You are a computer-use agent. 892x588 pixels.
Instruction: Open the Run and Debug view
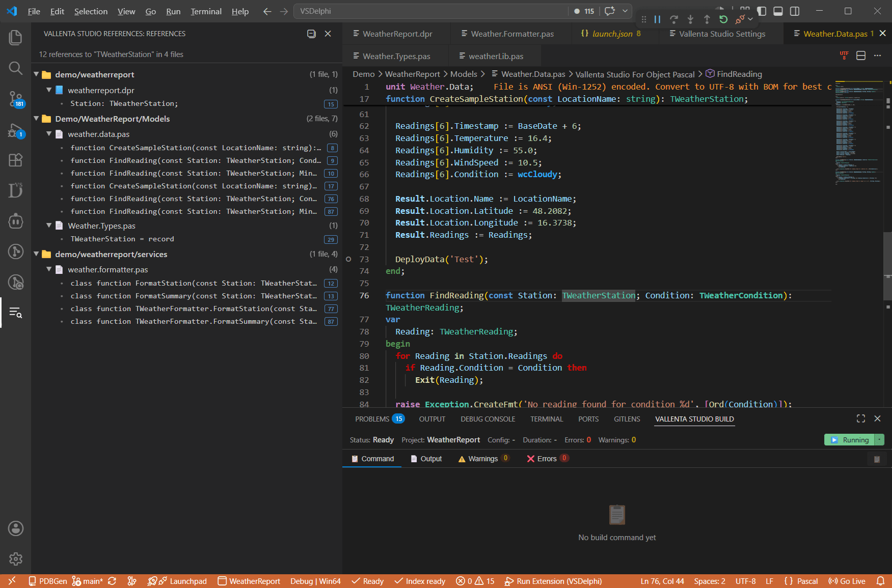[x=16, y=130]
